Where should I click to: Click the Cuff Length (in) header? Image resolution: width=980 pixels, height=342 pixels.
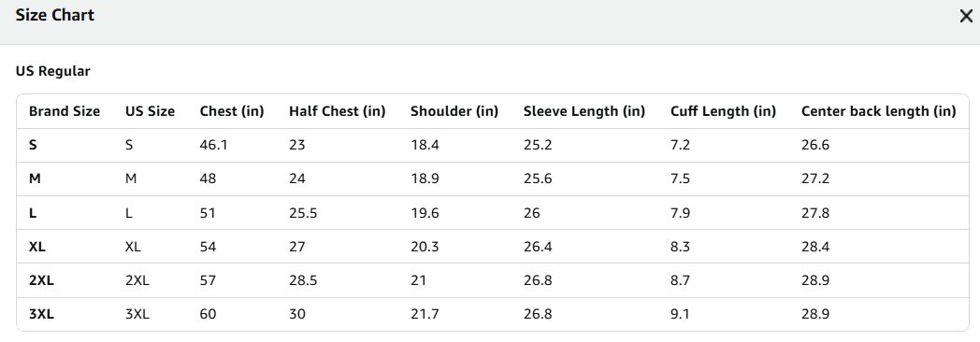[723, 111]
